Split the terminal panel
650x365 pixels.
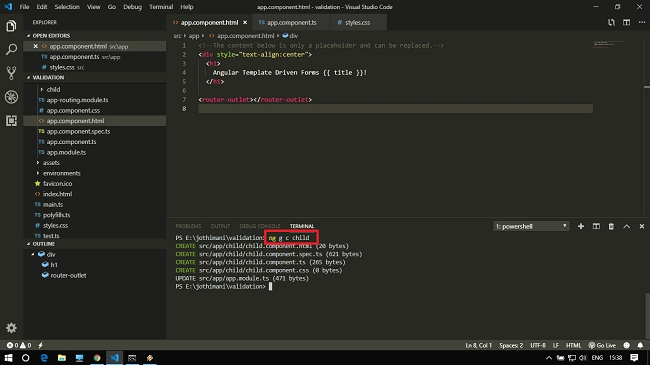point(596,226)
